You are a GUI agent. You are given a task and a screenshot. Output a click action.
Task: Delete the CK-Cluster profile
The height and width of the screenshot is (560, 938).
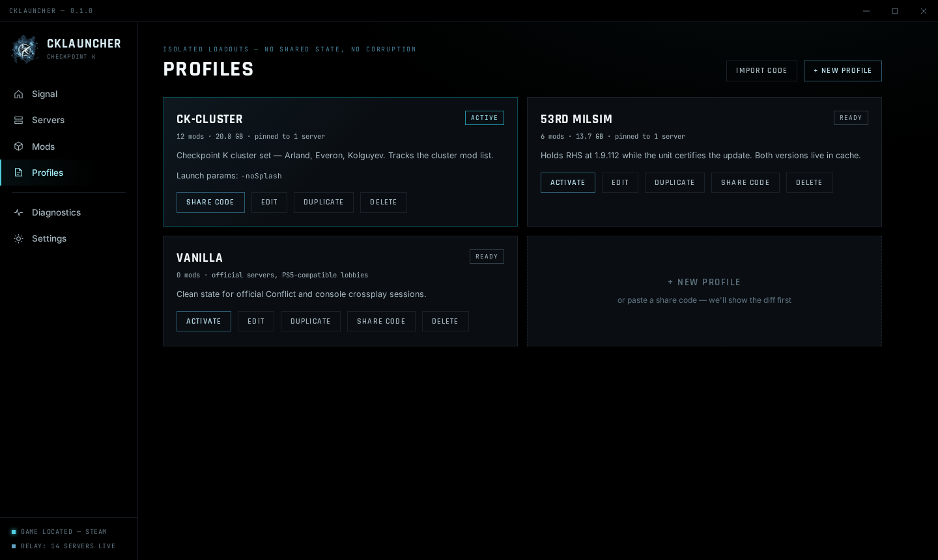[384, 203]
